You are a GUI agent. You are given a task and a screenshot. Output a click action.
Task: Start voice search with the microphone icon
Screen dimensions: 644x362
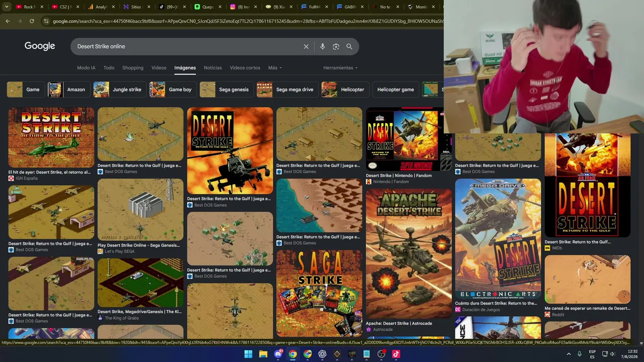click(323, 47)
